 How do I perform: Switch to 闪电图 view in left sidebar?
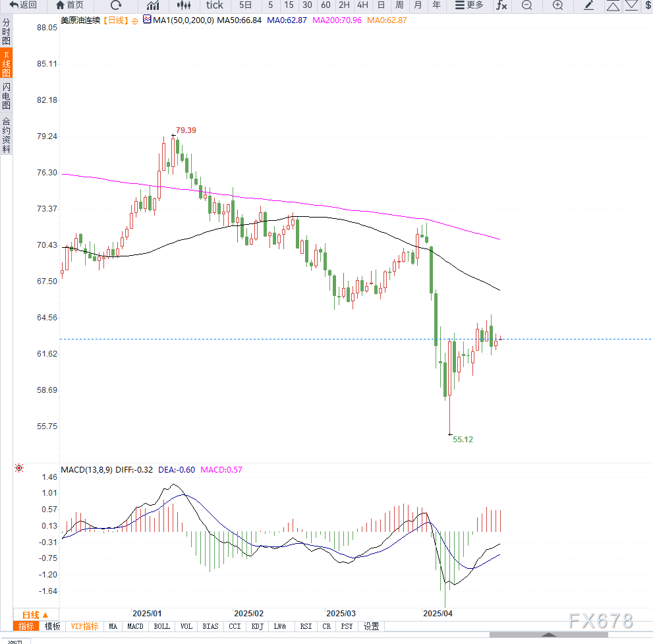(x=7, y=96)
